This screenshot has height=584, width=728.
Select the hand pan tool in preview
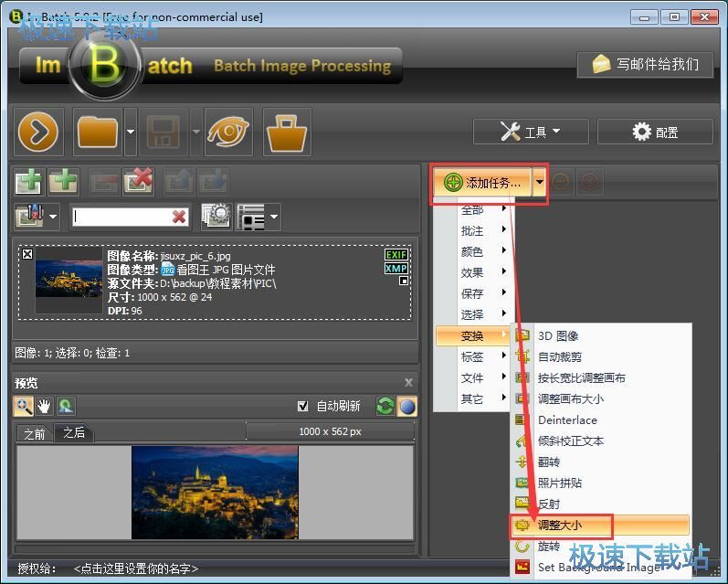click(x=44, y=406)
